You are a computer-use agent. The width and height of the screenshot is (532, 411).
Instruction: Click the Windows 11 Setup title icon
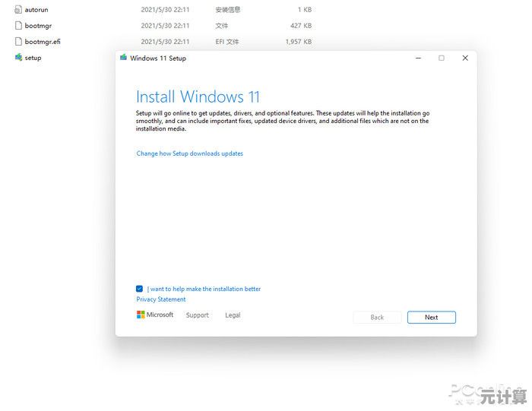pos(123,58)
